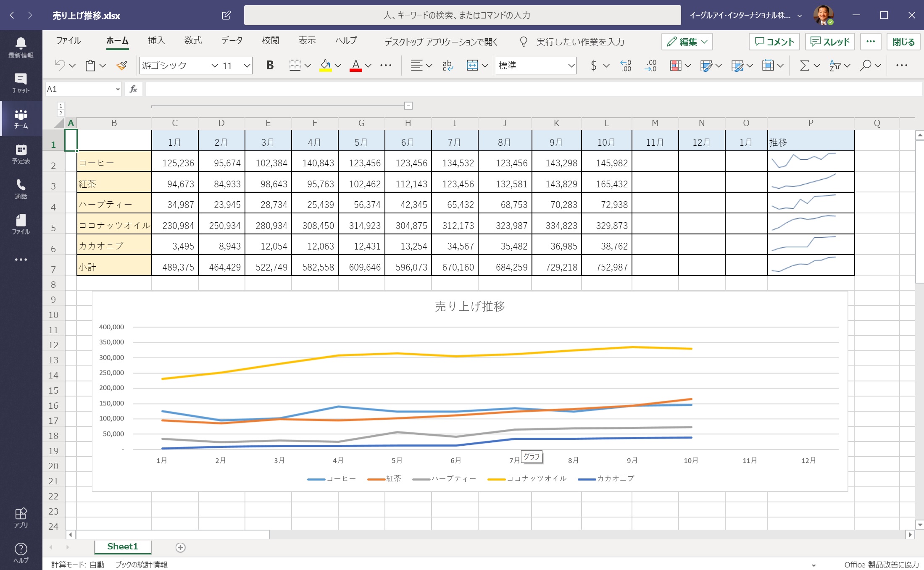Select the 数式 ribbon tab
Image resolution: width=924 pixels, height=570 pixels.
pyautogui.click(x=193, y=41)
